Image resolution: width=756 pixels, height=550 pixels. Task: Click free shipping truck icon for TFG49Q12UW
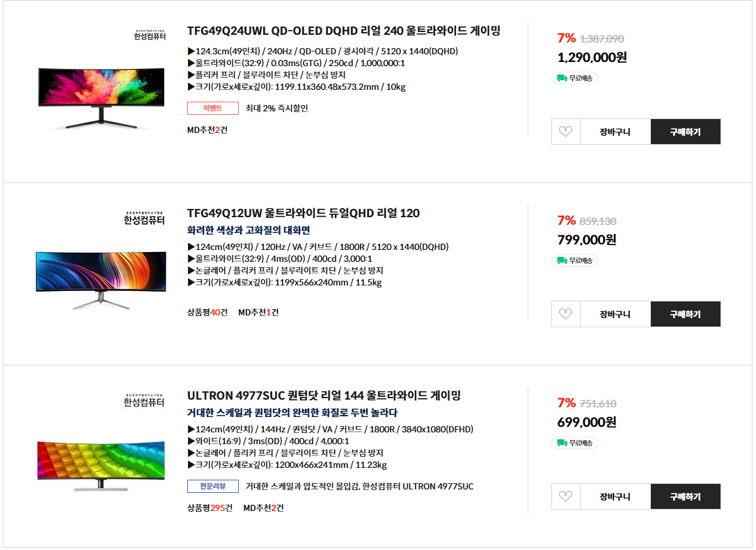tap(561, 260)
